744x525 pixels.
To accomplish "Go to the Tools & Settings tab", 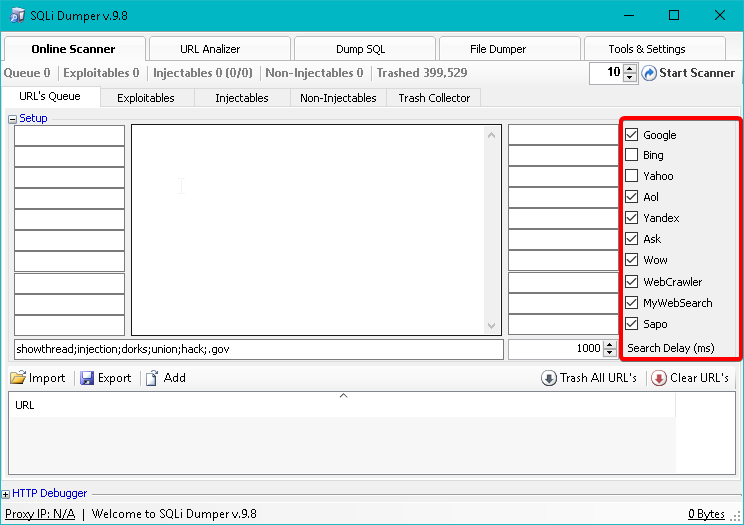I will (x=655, y=49).
